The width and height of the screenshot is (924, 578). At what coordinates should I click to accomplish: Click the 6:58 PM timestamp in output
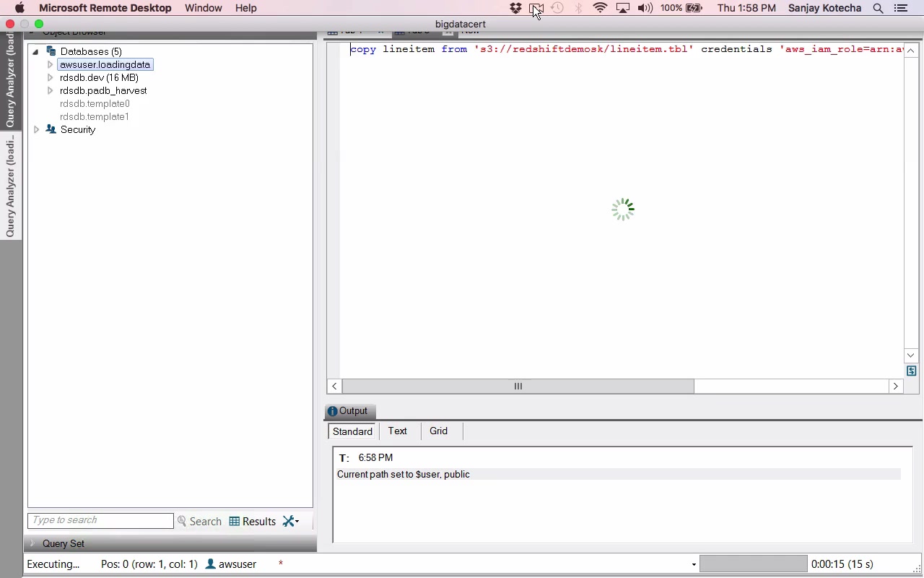pyautogui.click(x=375, y=458)
